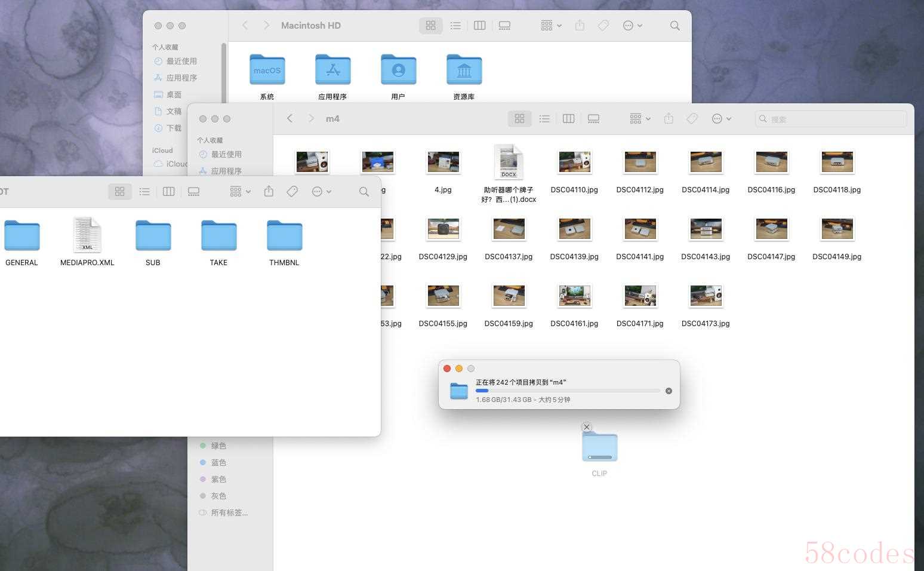Expand the action menu in Macintosh HD window

(632, 26)
